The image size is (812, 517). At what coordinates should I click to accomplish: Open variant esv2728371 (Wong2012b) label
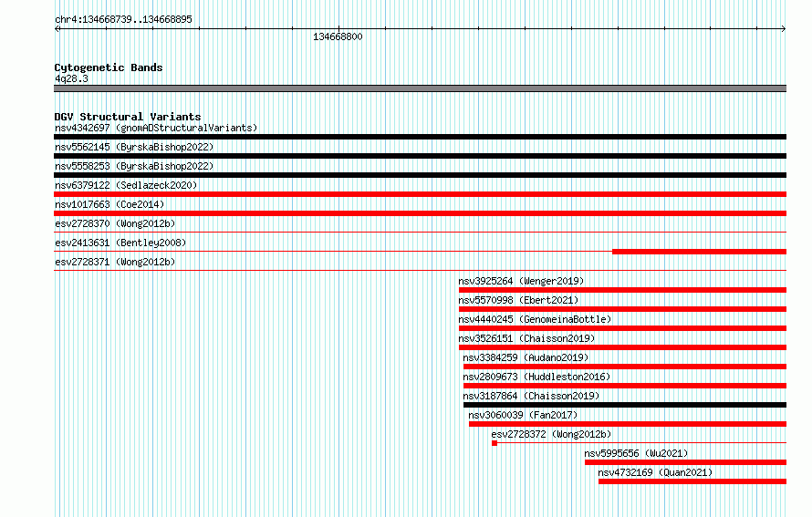(115, 262)
